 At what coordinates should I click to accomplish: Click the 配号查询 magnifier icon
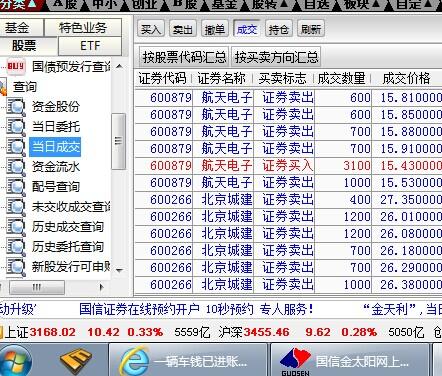15,187
